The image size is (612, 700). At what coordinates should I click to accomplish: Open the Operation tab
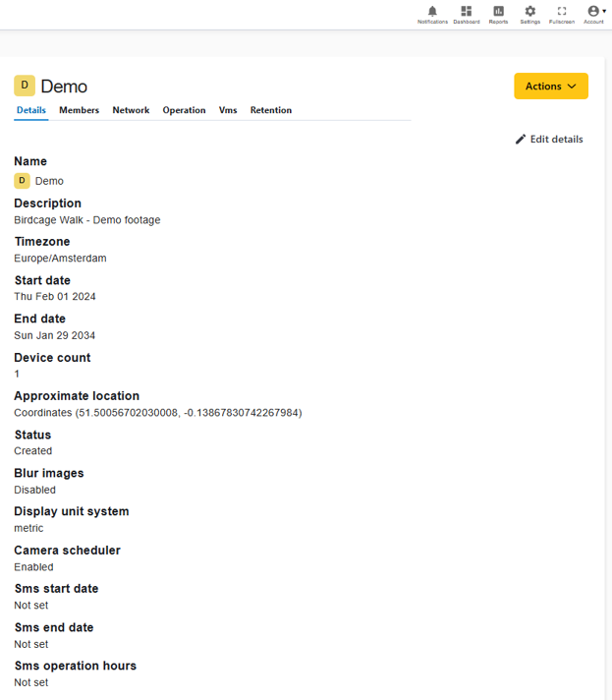(184, 110)
